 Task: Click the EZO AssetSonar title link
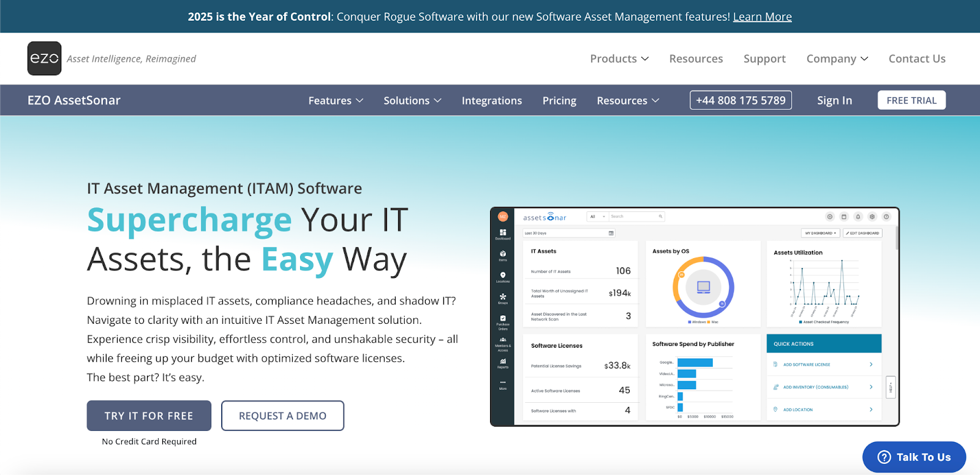coord(74,100)
